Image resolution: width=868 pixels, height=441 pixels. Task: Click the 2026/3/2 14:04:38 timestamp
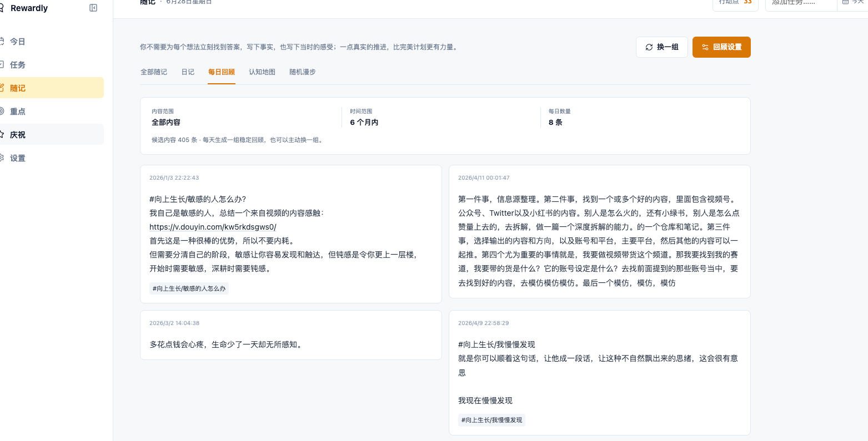tap(174, 323)
